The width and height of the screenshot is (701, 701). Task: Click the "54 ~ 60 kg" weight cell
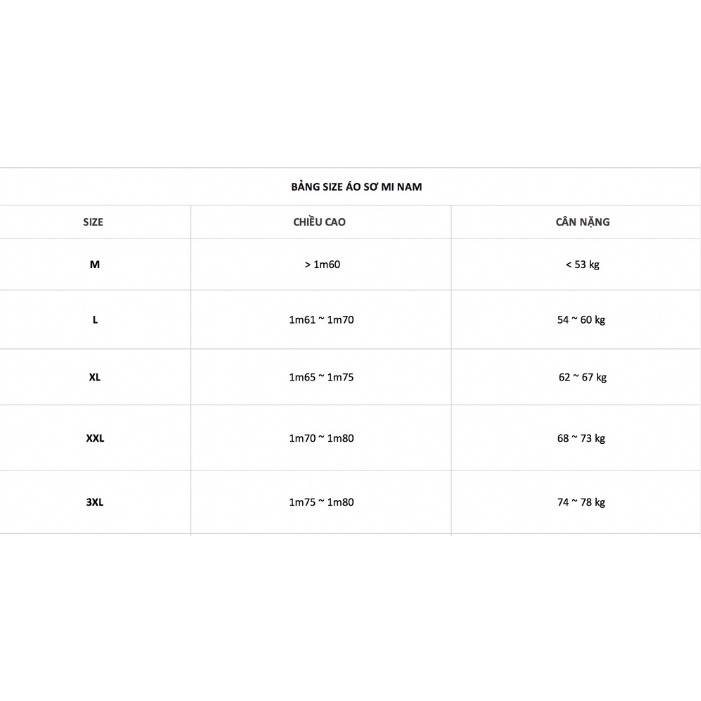(582, 320)
